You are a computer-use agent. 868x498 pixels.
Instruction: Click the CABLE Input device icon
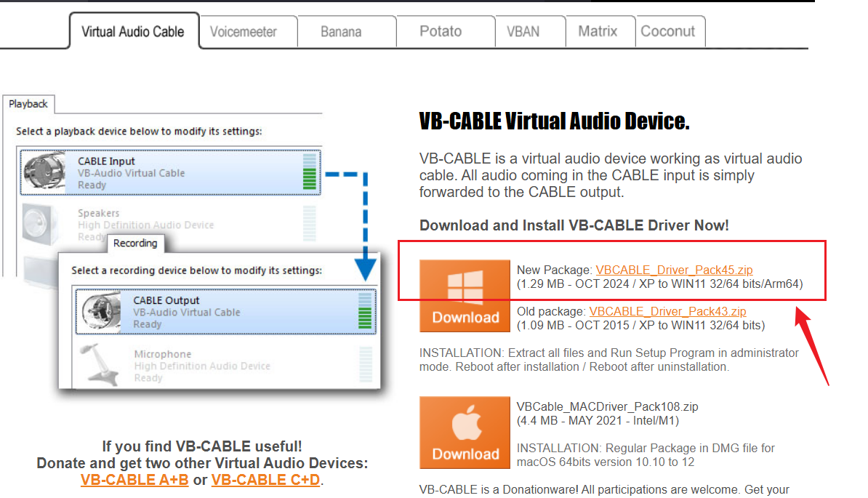point(44,173)
